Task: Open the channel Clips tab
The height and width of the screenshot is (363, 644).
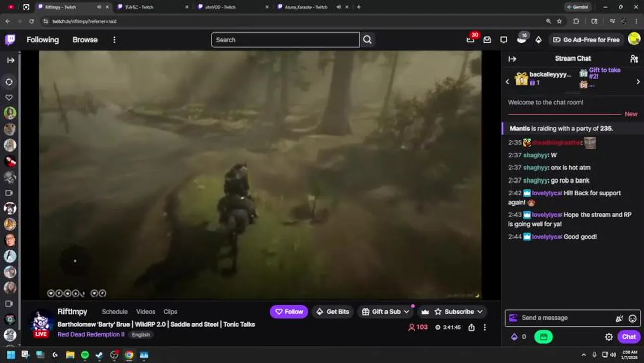Action: coord(170,312)
